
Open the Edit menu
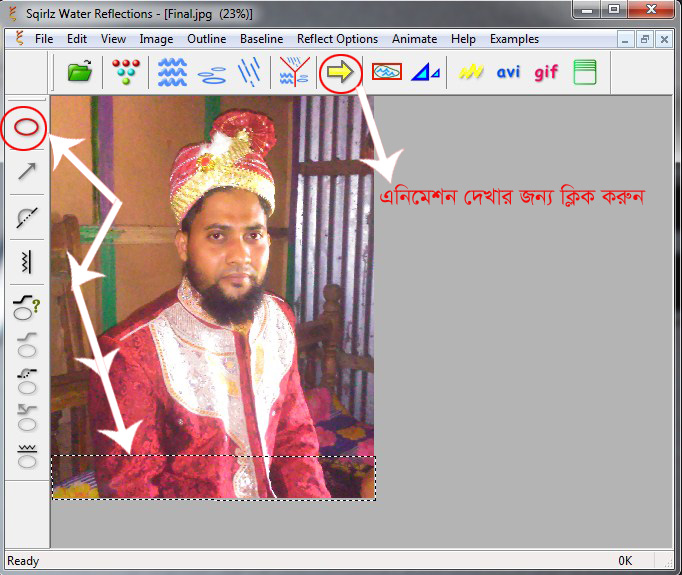coord(77,39)
